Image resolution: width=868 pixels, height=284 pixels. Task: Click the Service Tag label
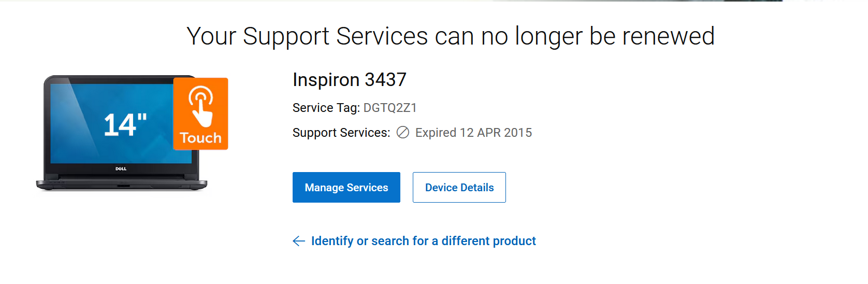(326, 108)
